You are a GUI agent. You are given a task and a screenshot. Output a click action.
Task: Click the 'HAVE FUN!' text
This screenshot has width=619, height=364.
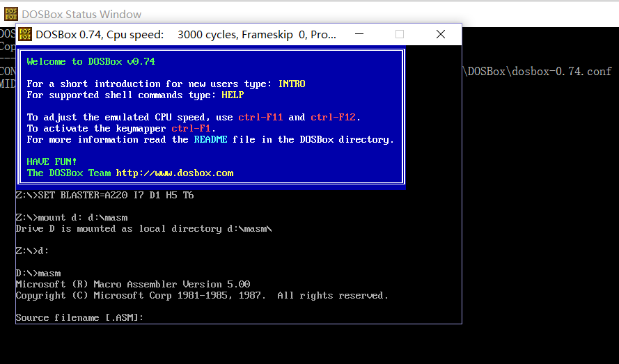click(52, 161)
